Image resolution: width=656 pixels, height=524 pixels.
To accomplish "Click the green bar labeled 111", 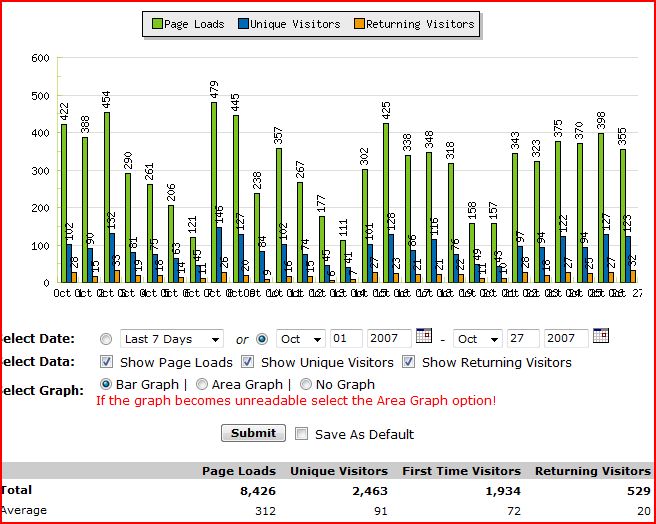I will [343, 262].
